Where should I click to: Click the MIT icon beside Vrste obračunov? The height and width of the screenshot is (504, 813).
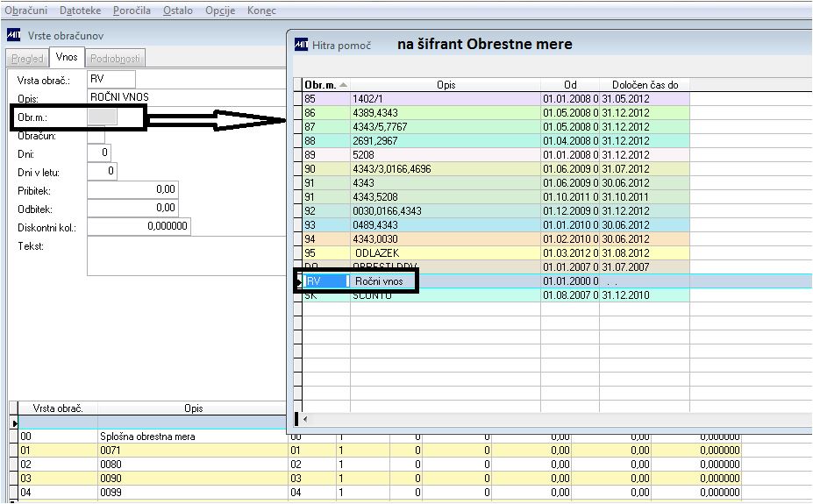(13, 35)
